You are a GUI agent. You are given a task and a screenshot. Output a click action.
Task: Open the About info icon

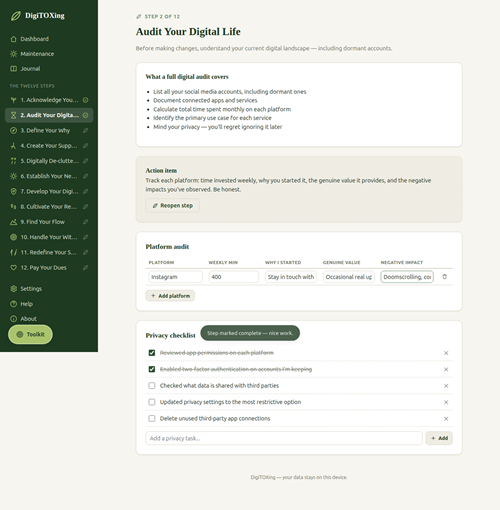(x=13, y=319)
